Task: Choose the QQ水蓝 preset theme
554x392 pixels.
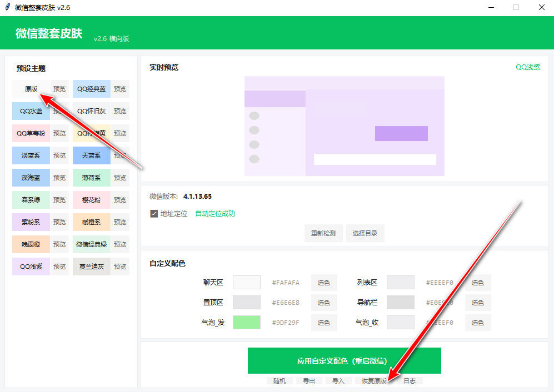Action: click(31, 111)
